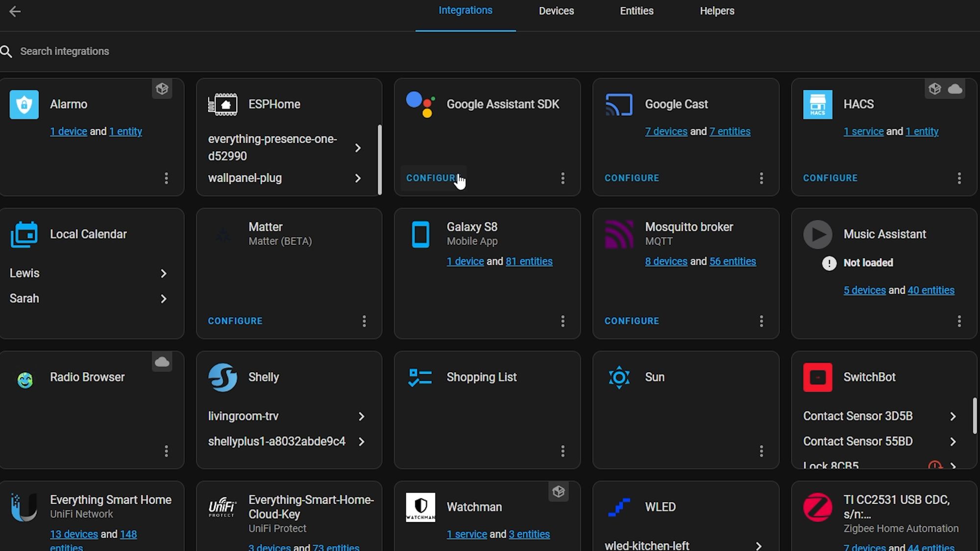The image size is (980, 551).
Task: Expand wled-kitchen-left entry
Action: tap(759, 546)
